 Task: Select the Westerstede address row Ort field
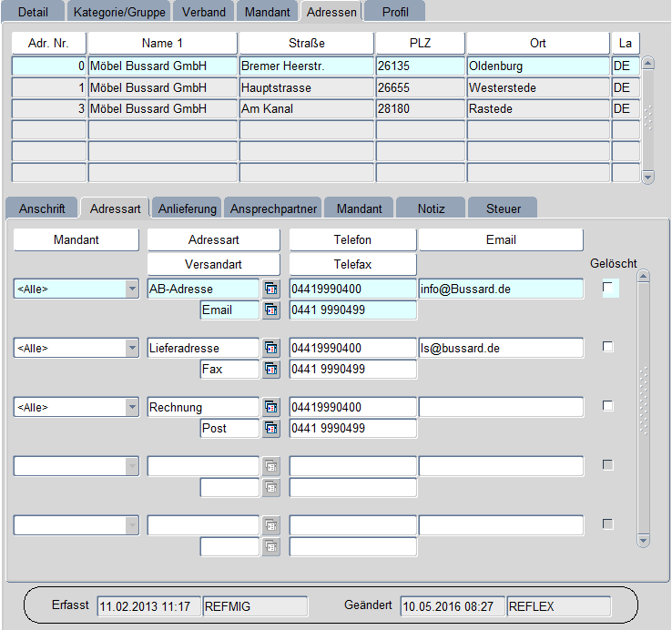(537, 88)
